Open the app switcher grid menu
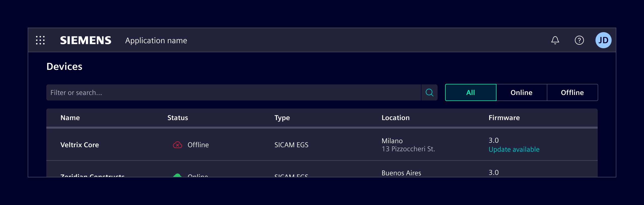This screenshot has width=644, height=205. (40, 40)
